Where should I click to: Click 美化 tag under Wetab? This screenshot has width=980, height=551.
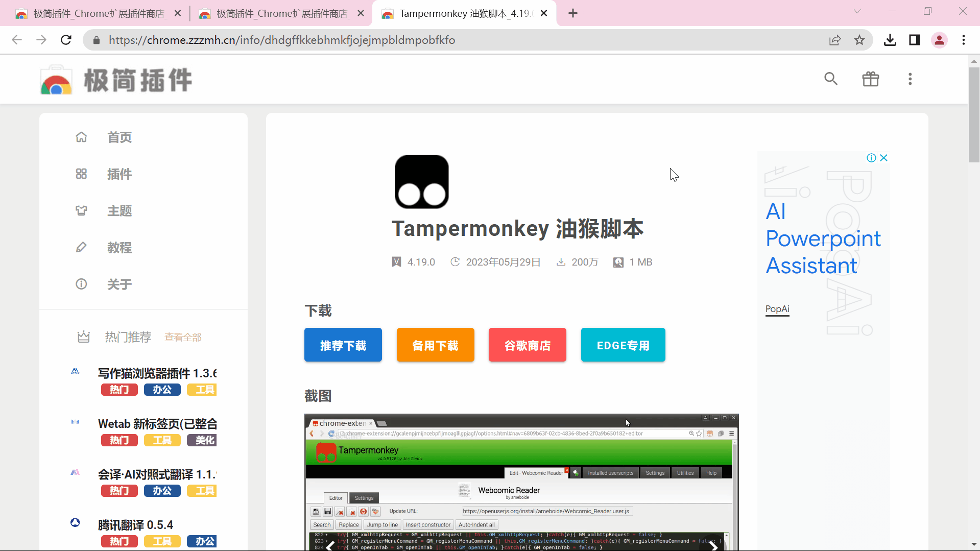click(x=202, y=440)
